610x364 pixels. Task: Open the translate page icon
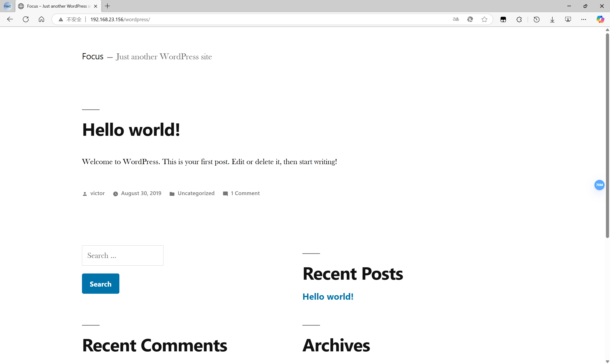click(x=456, y=19)
